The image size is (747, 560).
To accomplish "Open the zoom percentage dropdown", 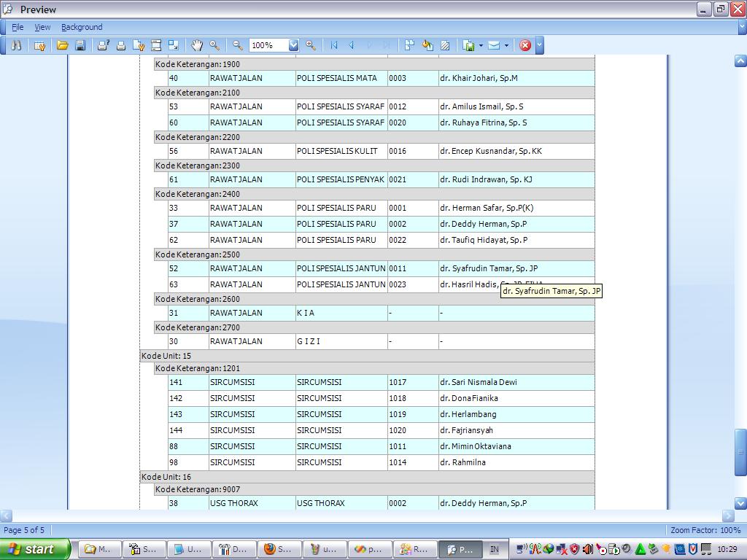I will point(293,45).
